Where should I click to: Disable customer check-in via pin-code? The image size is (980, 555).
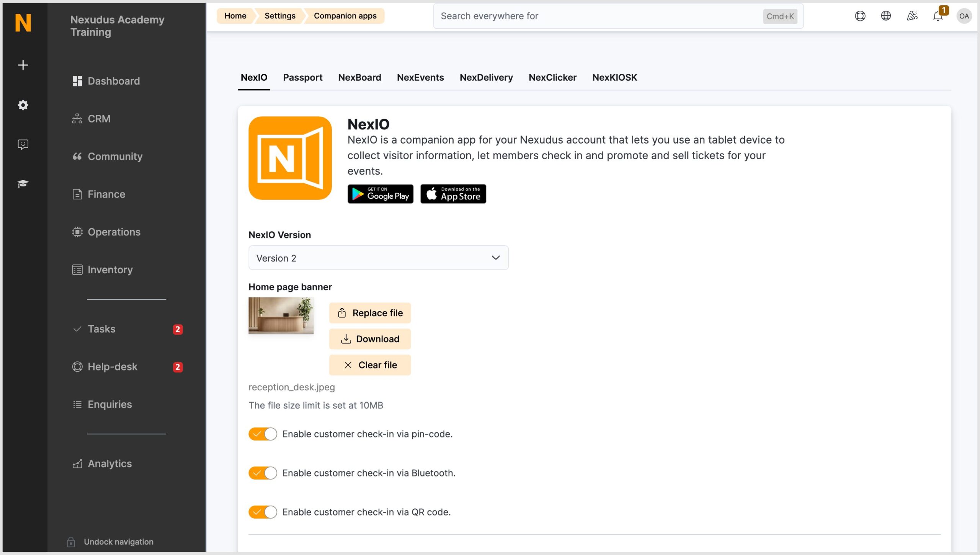(263, 434)
